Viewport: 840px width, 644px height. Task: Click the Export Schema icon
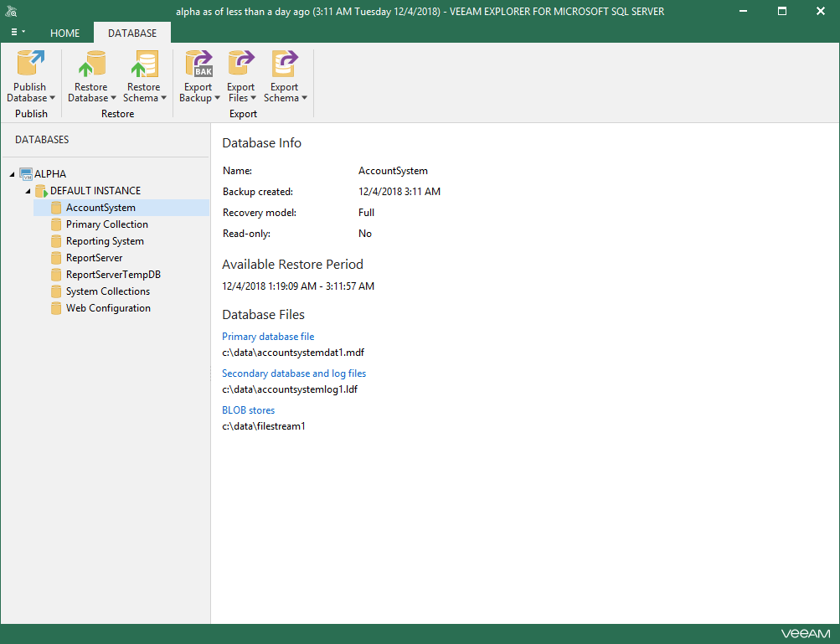pyautogui.click(x=285, y=63)
